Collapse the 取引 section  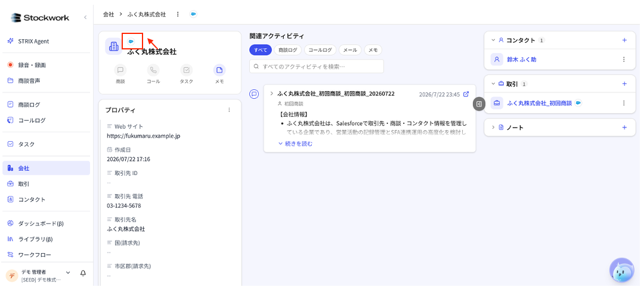(x=493, y=83)
